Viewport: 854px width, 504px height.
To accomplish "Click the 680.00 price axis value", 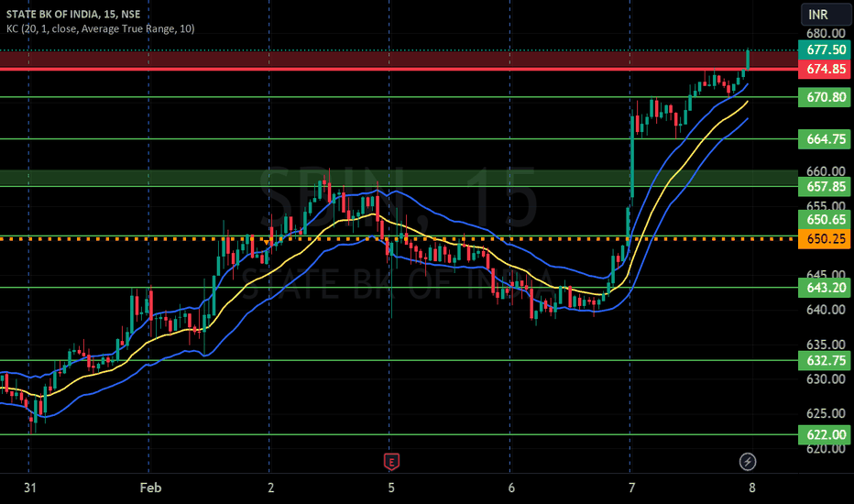I will (x=826, y=33).
